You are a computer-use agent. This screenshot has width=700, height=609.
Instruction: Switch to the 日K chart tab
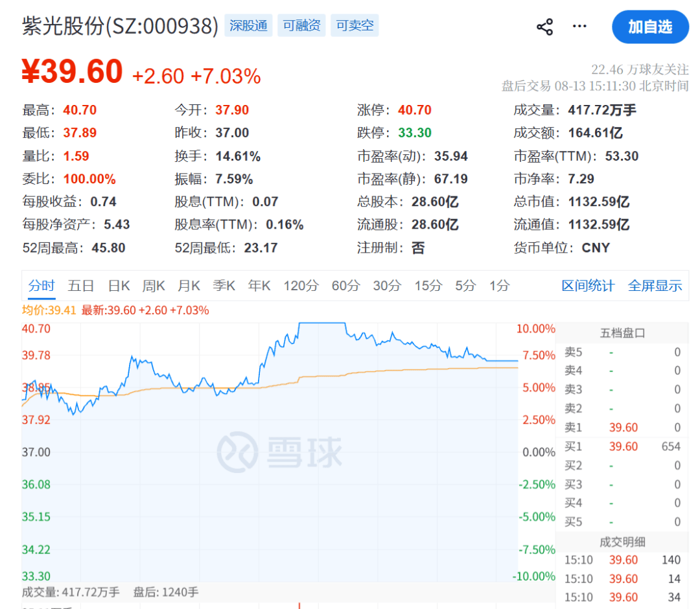coord(119,286)
